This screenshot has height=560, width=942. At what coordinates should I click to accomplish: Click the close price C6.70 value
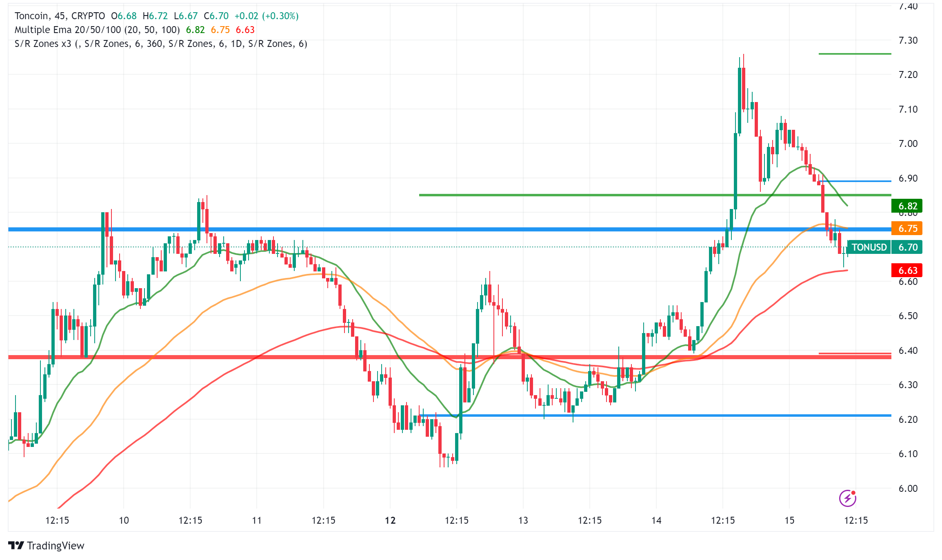click(x=216, y=16)
